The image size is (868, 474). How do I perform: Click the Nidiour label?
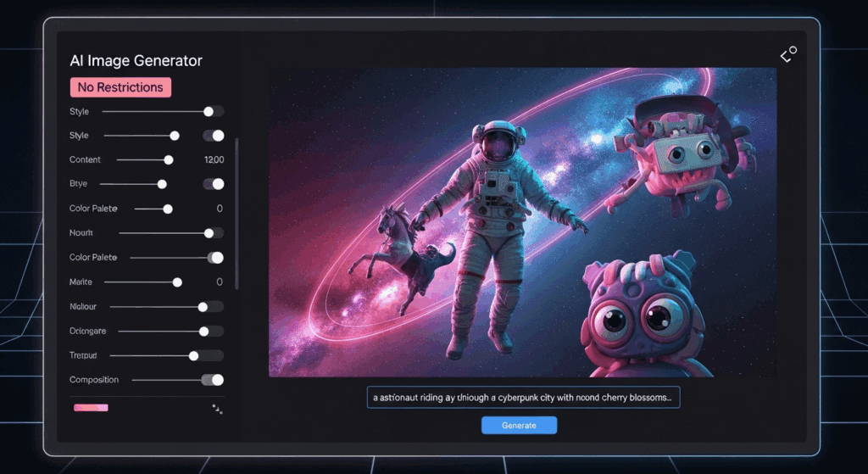[83, 306]
